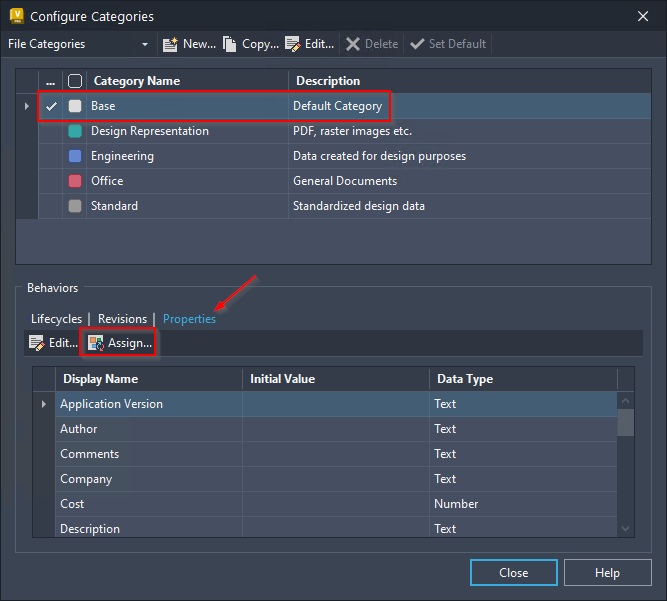Click the Initial Value column header
This screenshot has width=667, height=601.
pyautogui.click(x=336, y=379)
